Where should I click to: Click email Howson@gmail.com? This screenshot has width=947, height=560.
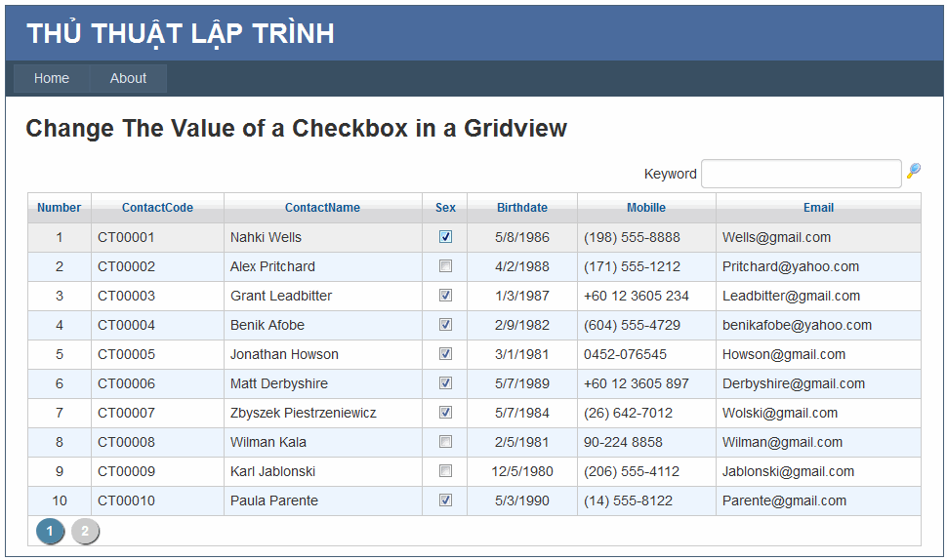pos(784,354)
